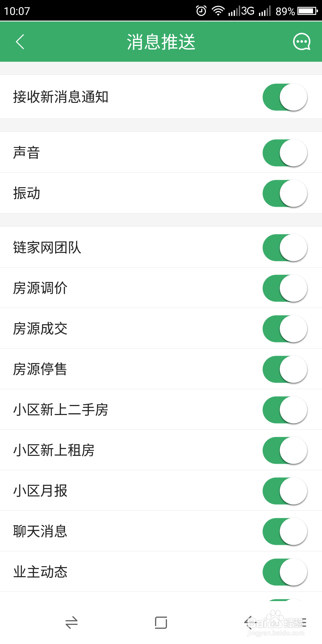Disable the 房源调价 switch
The height and width of the screenshot is (644, 322).
coord(285,288)
